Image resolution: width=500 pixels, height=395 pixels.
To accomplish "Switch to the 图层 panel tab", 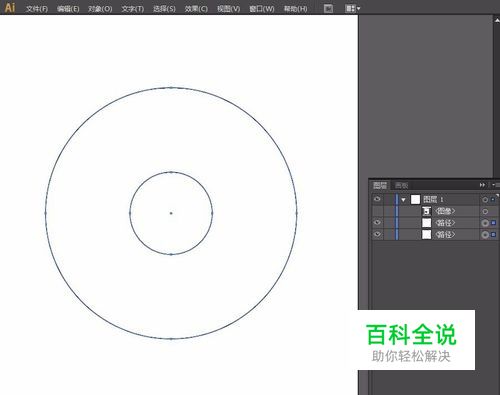I will coord(380,185).
